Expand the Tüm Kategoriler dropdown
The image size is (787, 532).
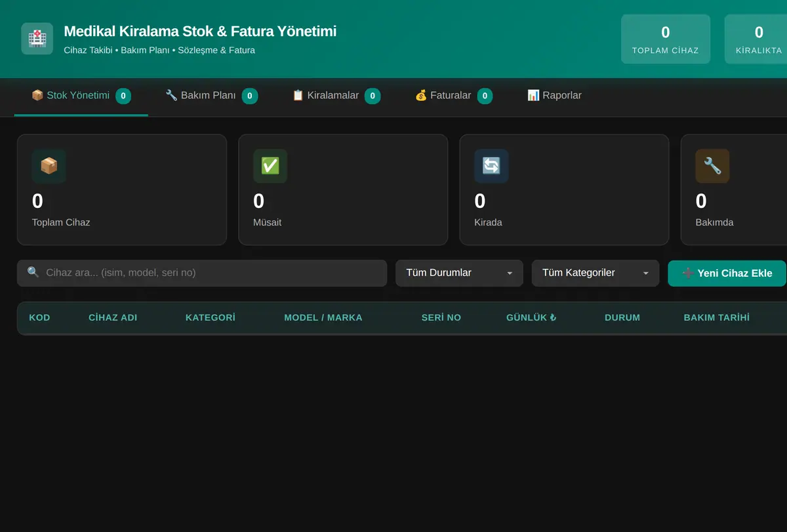[x=595, y=273]
